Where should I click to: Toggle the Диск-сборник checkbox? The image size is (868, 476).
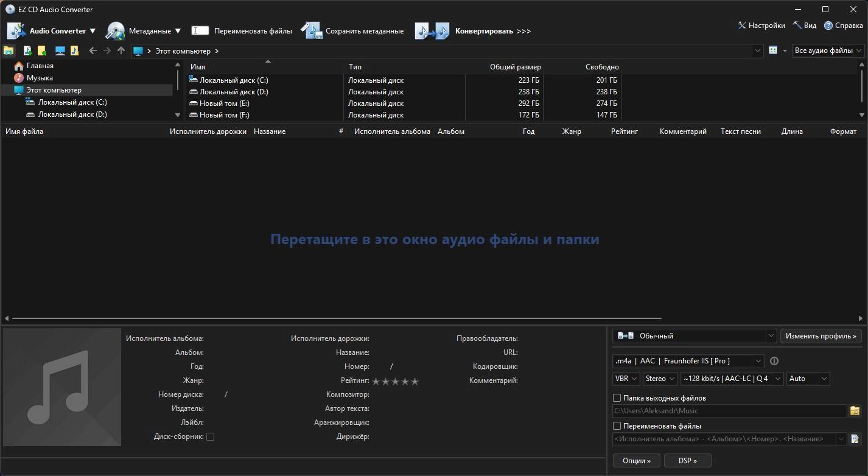point(210,436)
